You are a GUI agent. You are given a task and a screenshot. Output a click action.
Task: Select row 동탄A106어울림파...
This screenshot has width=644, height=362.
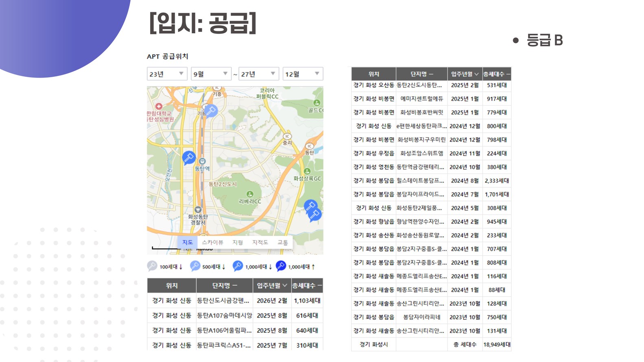click(235, 330)
